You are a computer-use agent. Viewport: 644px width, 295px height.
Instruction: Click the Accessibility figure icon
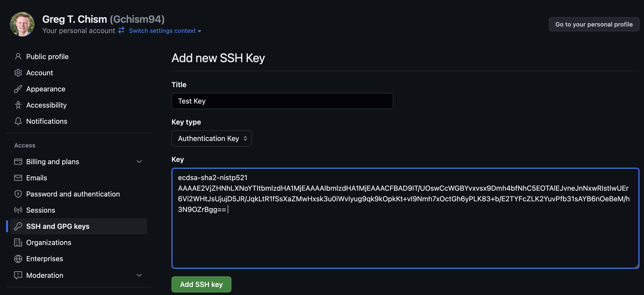click(18, 105)
